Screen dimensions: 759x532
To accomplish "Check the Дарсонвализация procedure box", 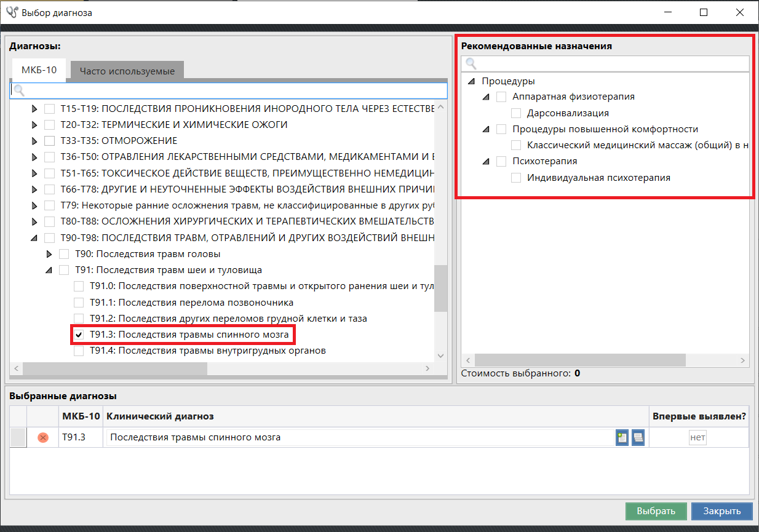I will [517, 113].
